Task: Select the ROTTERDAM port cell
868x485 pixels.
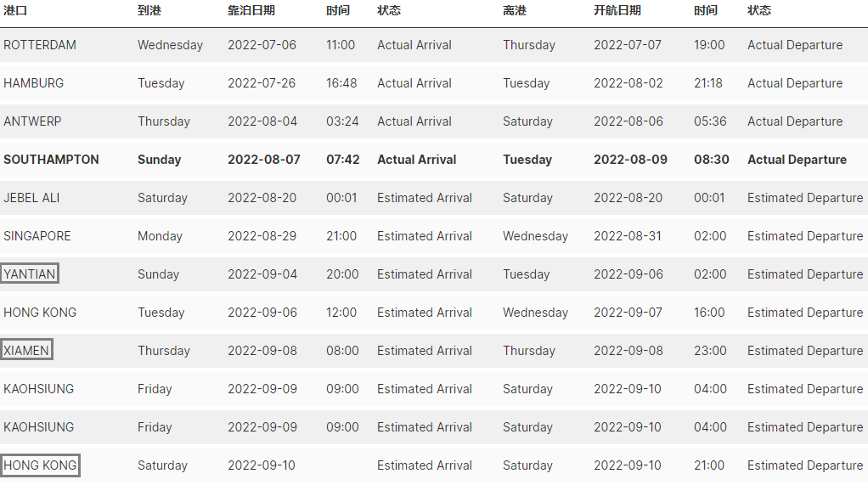Action: click(40, 45)
